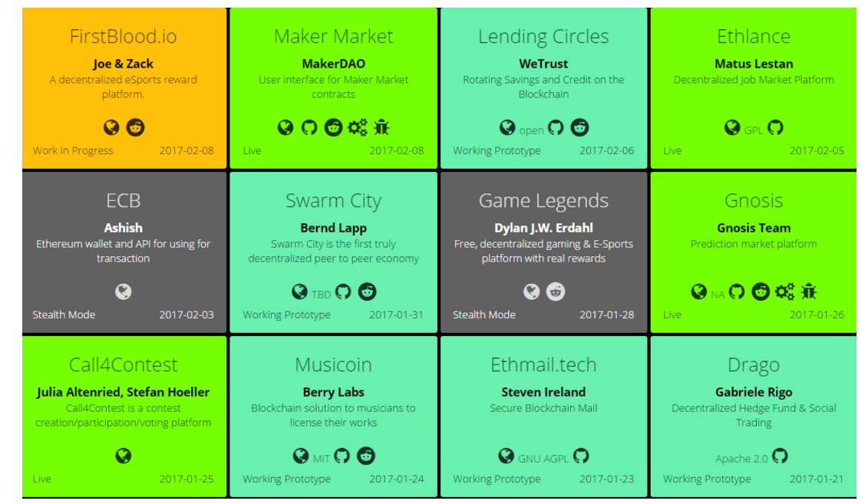Open the Maker Market bug tracker icon
The width and height of the screenshot is (868, 504).
tap(381, 127)
